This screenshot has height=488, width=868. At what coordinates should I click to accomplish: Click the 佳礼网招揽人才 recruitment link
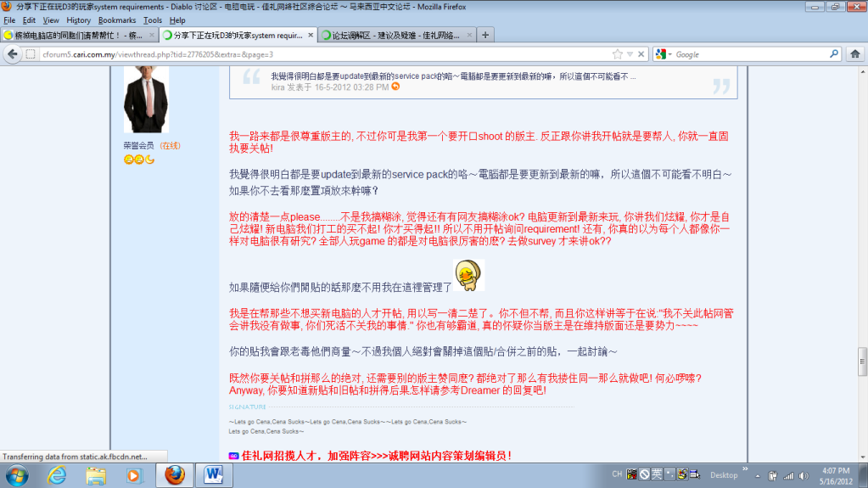(x=377, y=456)
